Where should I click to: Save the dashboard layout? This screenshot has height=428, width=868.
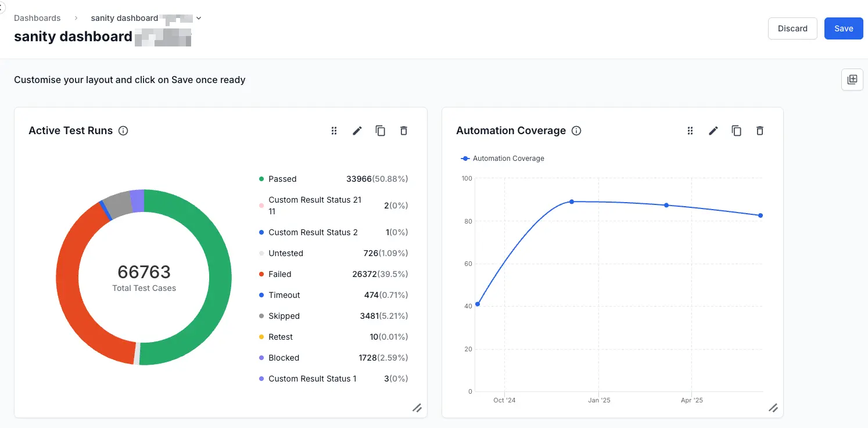844,28
